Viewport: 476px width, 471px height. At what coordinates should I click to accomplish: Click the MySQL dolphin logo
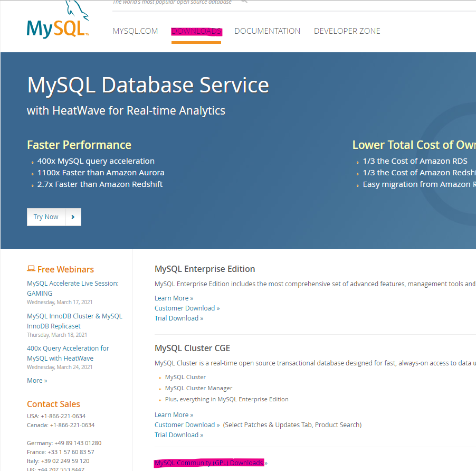(58, 20)
